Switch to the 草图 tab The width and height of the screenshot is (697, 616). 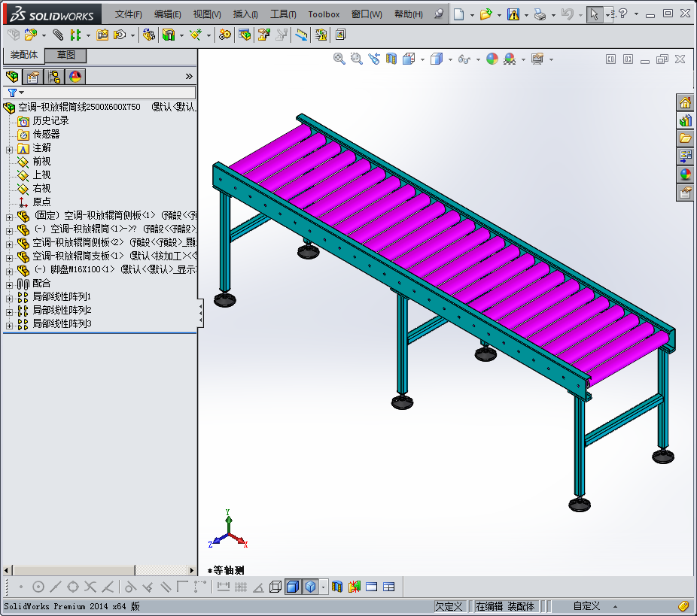65,55
